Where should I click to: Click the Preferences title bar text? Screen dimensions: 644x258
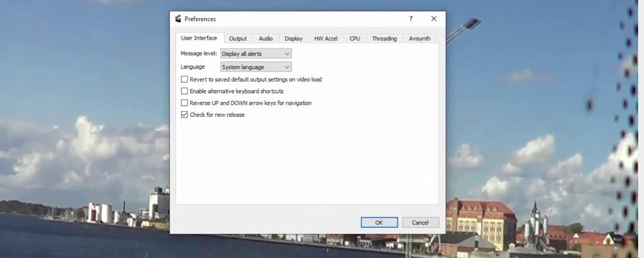200,19
